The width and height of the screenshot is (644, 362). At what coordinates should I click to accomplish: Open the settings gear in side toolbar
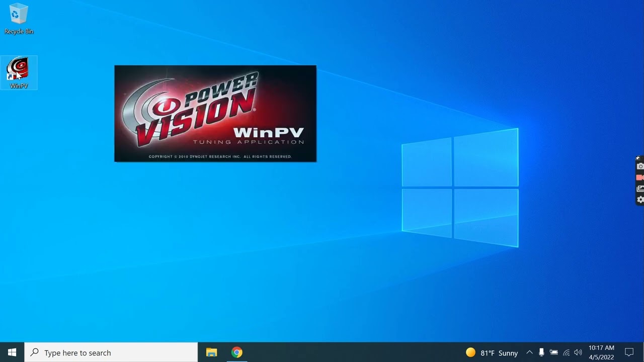tap(640, 200)
